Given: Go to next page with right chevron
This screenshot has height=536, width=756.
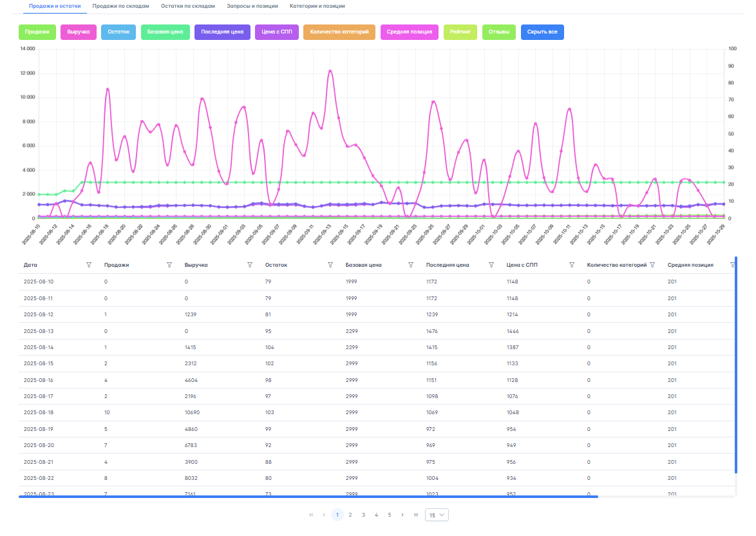Looking at the screenshot, I should (402, 515).
